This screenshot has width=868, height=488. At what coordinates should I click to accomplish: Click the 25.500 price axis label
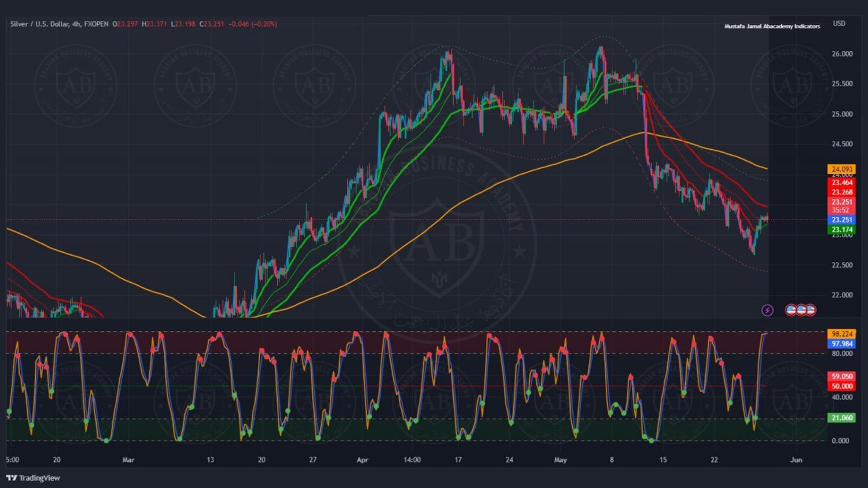coord(842,84)
